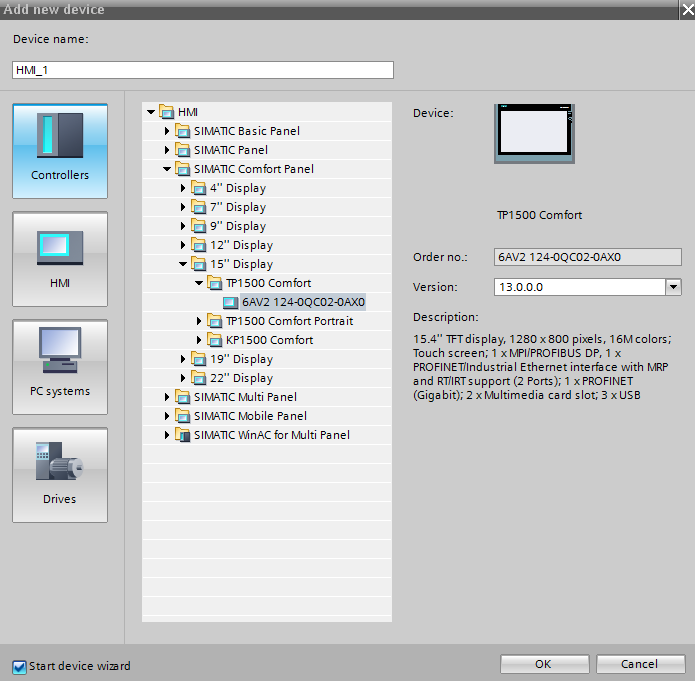Image resolution: width=695 pixels, height=681 pixels.
Task: Click the SIMATIC Panel folder icon
Action: [x=183, y=150]
